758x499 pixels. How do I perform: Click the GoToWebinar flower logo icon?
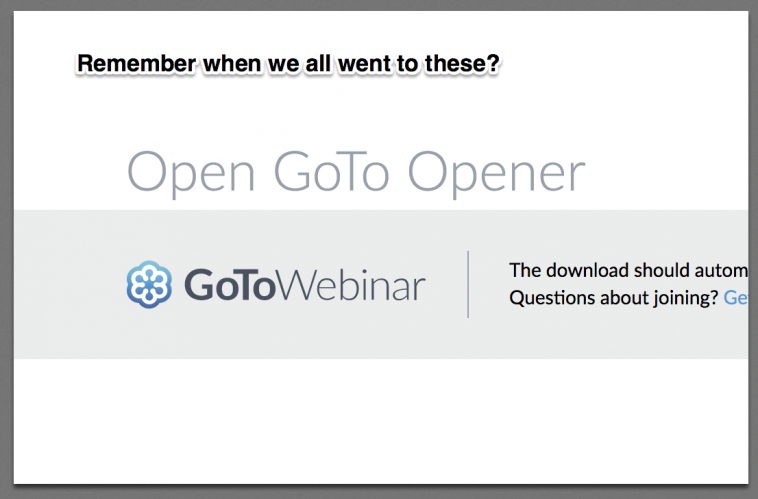(x=149, y=285)
